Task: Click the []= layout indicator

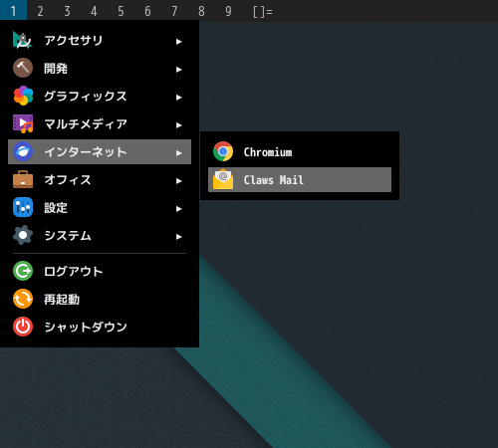Action: click(x=262, y=12)
